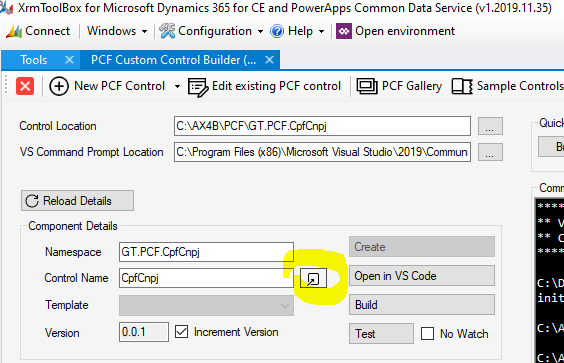Click New PCF Control label
The height and width of the screenshot is (363, 564).
coord(119,86)
